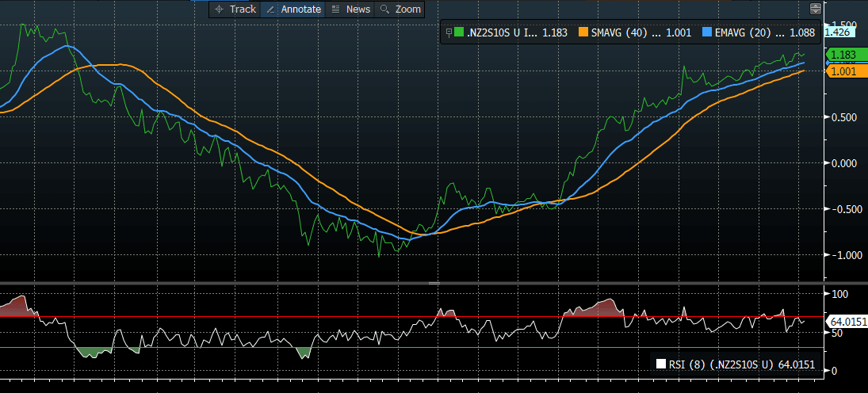Screen dimensions: 868x393
Task: Click the orange 1.001 SMAVG axis tag
Action: 842,71
